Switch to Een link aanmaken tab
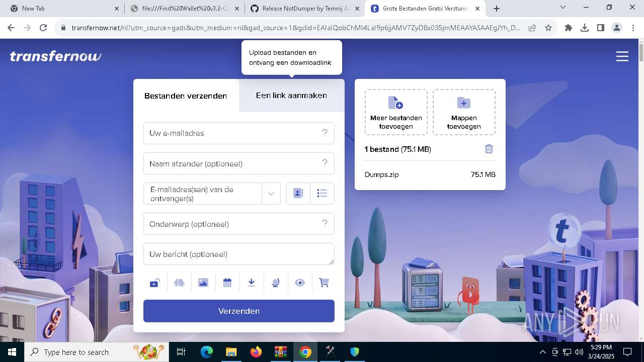644x362 pixels. coord(291,96)
